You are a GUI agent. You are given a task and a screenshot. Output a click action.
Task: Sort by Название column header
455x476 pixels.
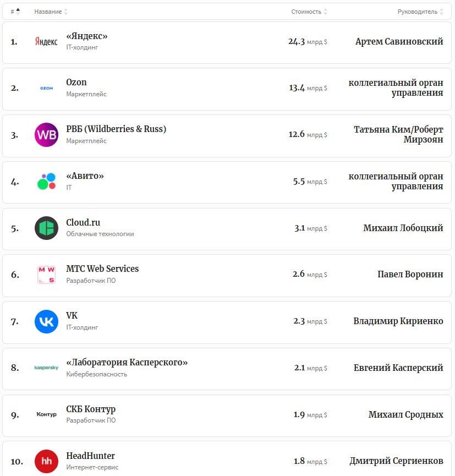(51, 12)
